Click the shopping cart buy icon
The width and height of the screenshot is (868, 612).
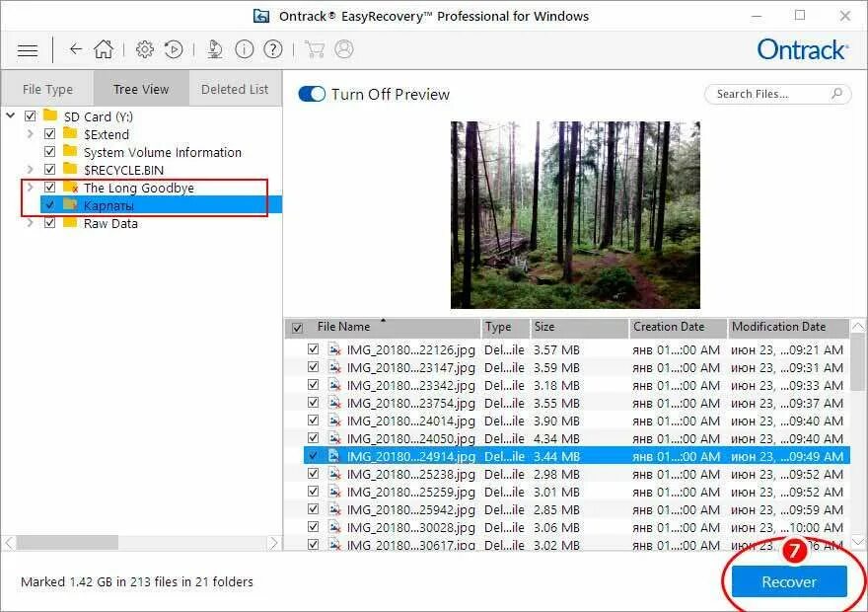coord(315,49)
